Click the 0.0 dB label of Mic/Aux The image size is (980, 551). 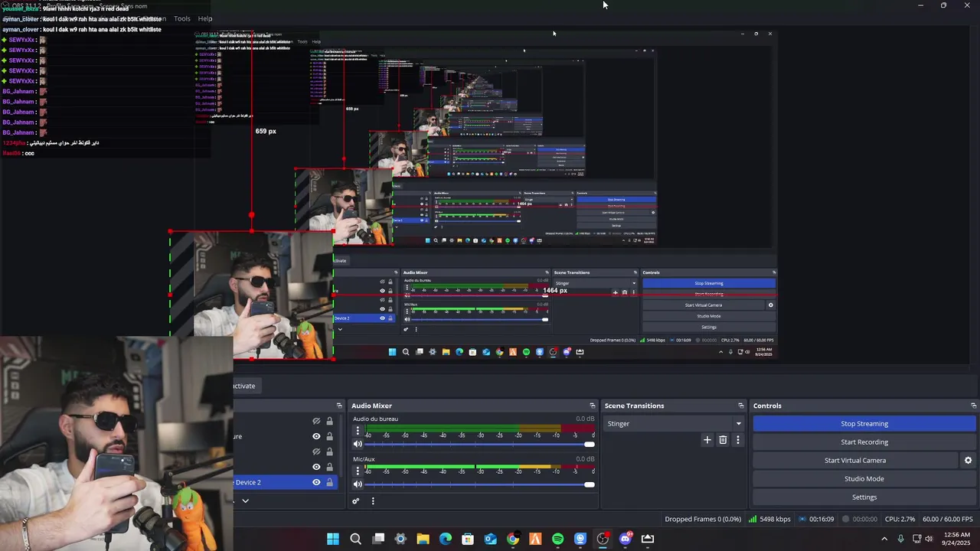point(585,459)
